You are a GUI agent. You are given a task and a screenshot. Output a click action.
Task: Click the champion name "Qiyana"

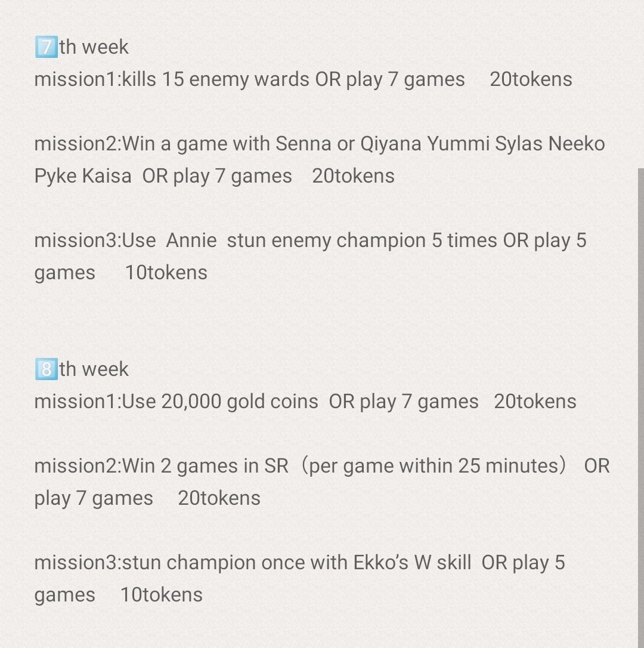391,144
